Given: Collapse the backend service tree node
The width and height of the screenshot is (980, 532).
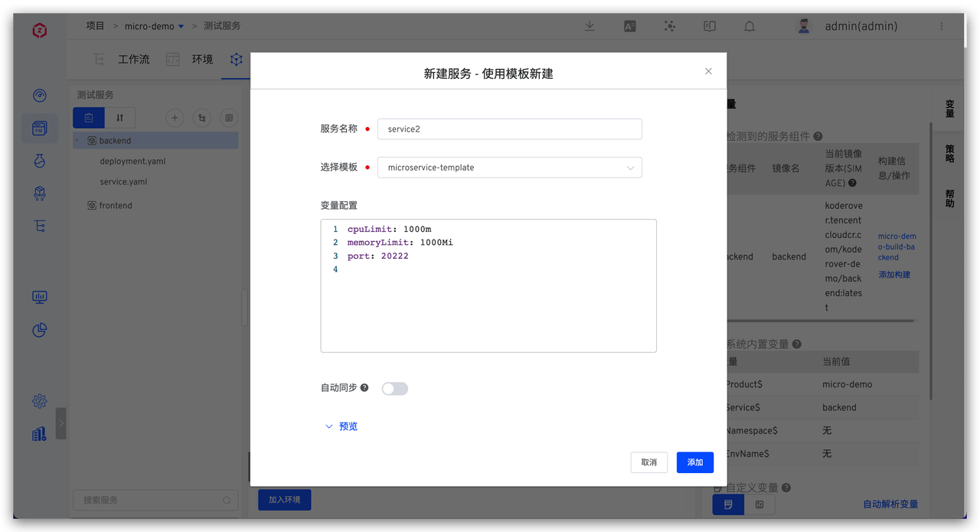Looking at the screenshot, I should (77, 141).
